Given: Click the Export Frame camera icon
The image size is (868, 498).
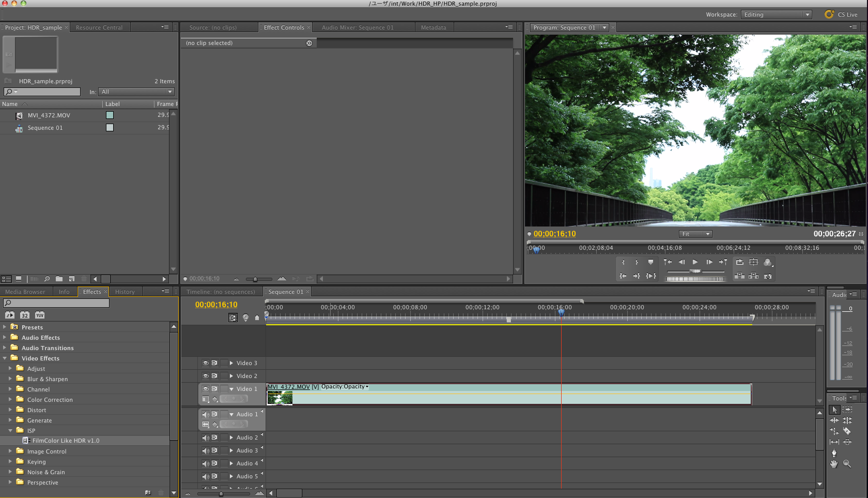Looking at the screenshot, I should point(768,276).
